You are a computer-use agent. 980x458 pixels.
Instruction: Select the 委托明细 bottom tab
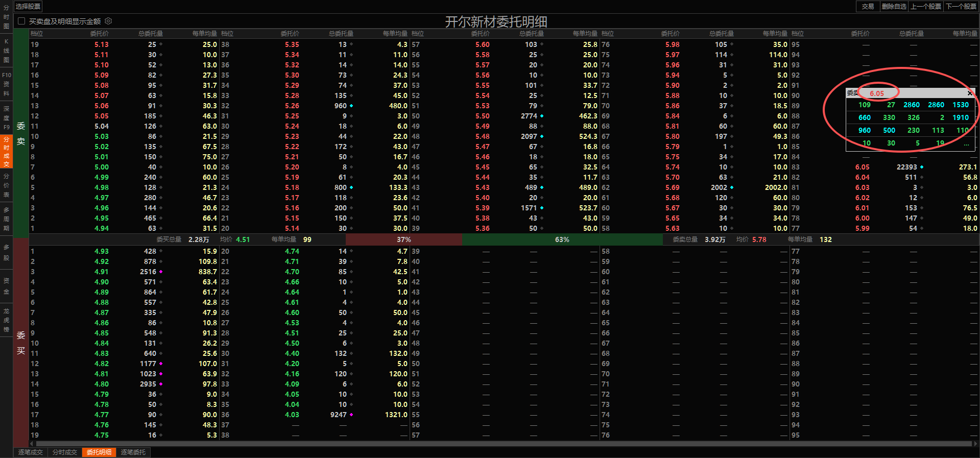99,452
